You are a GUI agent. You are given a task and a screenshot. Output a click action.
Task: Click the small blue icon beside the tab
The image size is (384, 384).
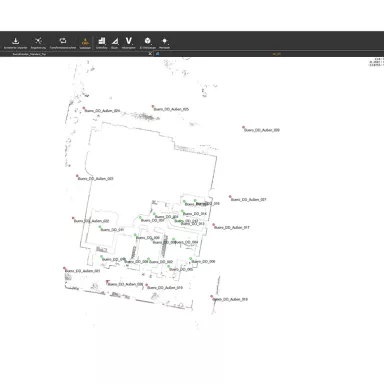pyautogui.click(x=158, y=54)
